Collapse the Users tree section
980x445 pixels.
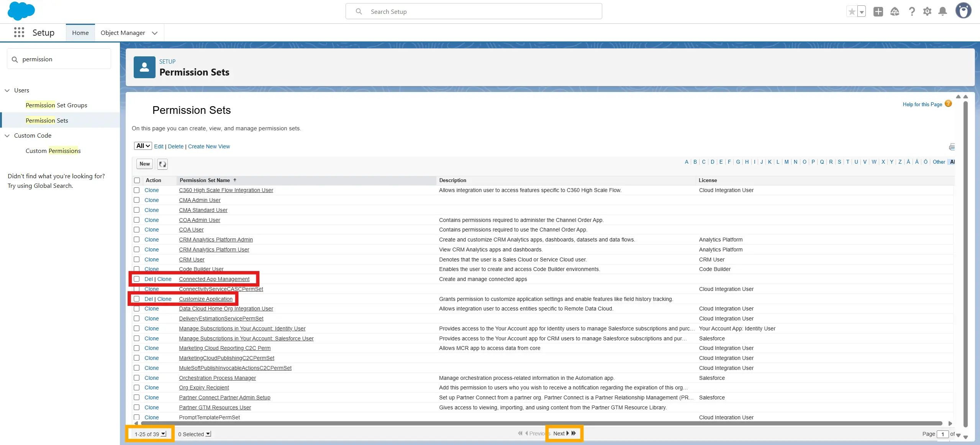7,90
